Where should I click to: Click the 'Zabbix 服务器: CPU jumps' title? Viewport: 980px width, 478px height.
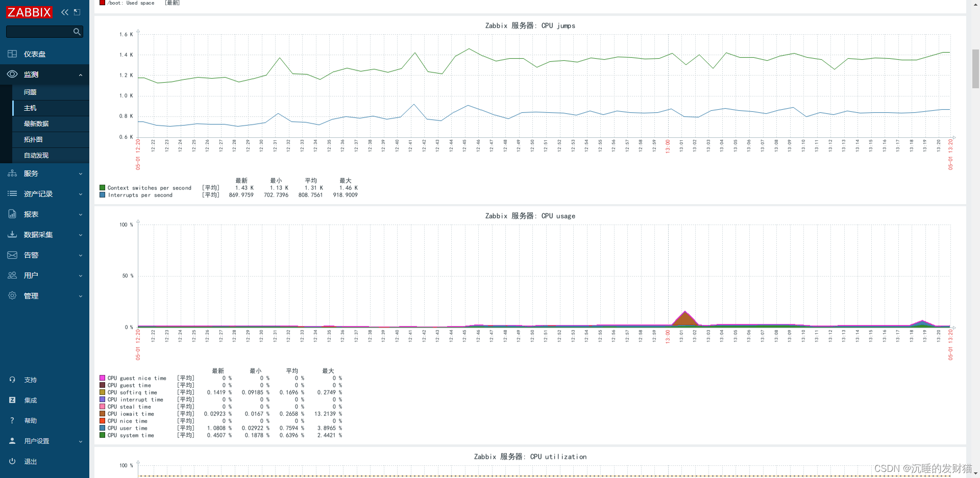530,26
